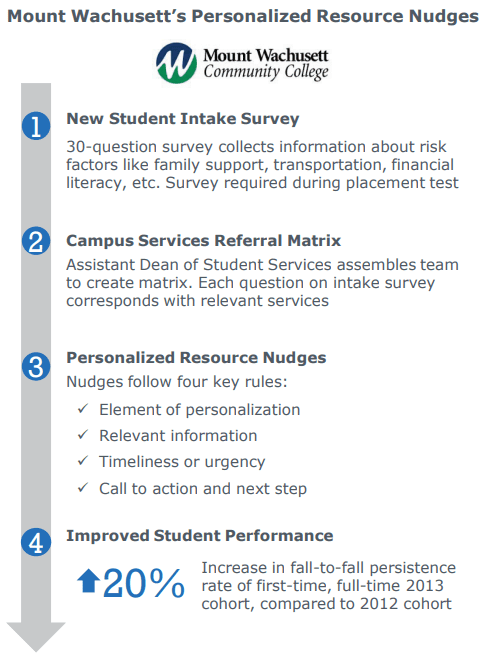Click the blue upward arrow icon
The width and height of the screenshot is (490, 658).
coord(89,581)
